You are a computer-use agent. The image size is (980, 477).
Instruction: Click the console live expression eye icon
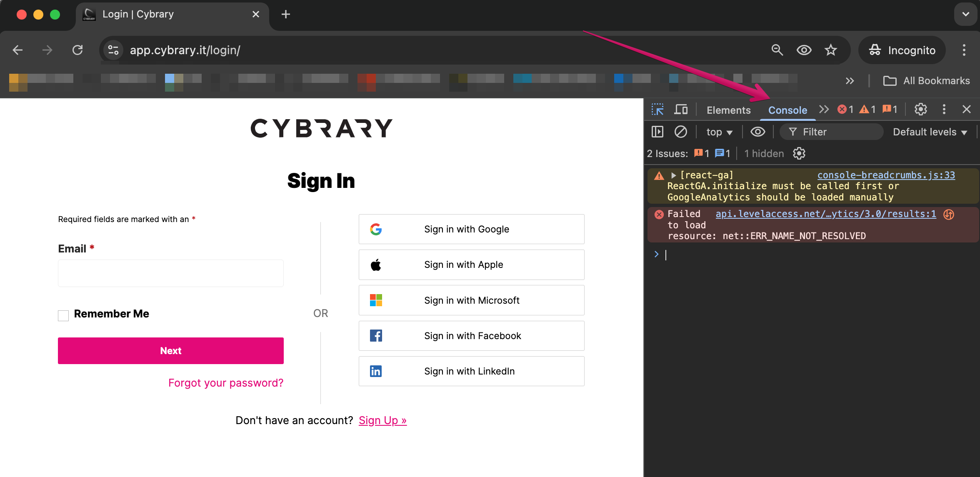click(757, 132)
